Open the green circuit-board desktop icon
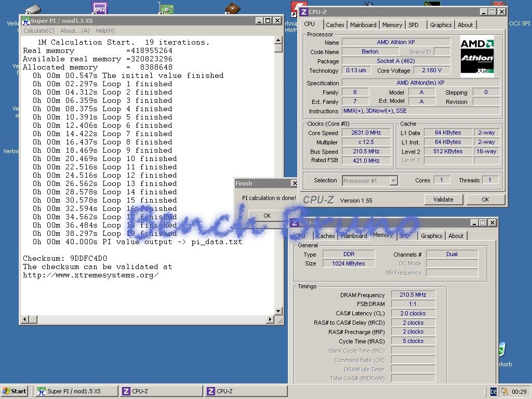 point(166,8)
